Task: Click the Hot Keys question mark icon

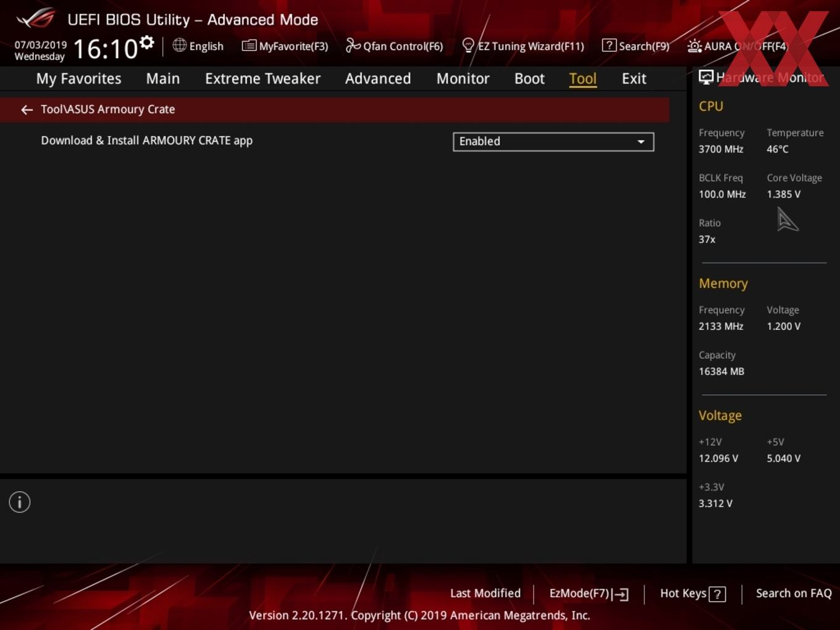Action: pos(717,594)
